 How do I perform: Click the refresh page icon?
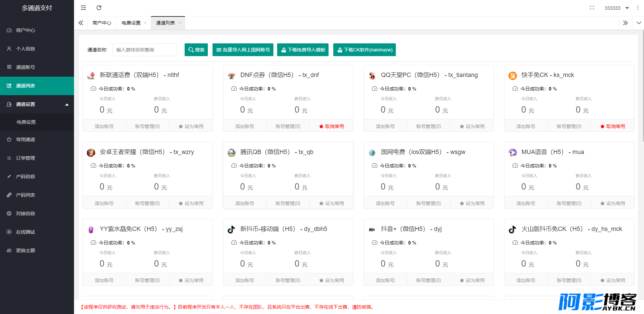pos(99,8)
